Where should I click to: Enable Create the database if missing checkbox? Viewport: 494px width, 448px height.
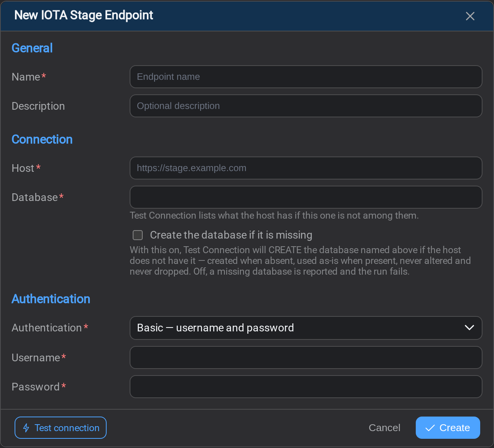(x=138, y=235)
